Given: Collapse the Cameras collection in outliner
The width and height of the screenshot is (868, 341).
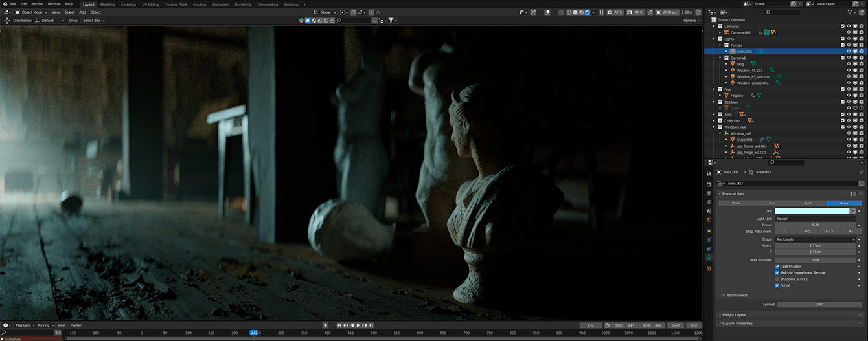Looking at the screenshot, I should [714, 26].
